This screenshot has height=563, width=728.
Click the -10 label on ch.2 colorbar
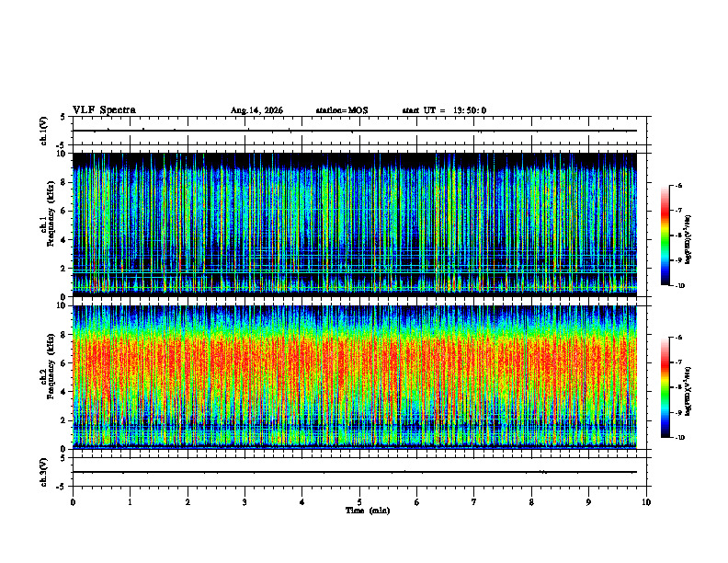coord(680,438)
